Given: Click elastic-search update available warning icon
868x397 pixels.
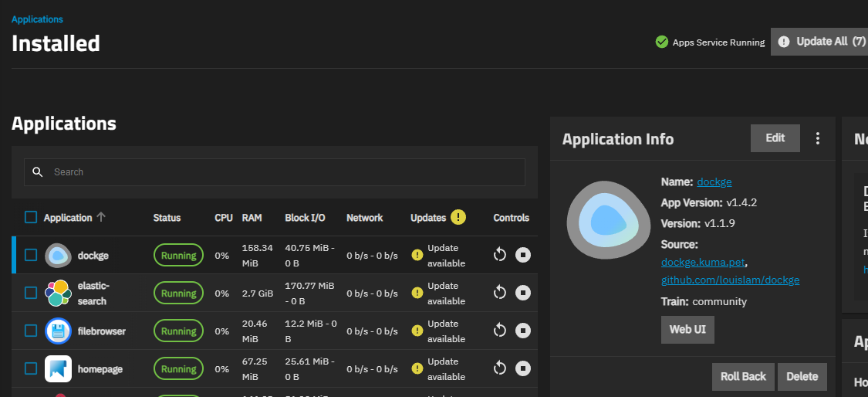Looking at the screenshot, I should [417, 293].
